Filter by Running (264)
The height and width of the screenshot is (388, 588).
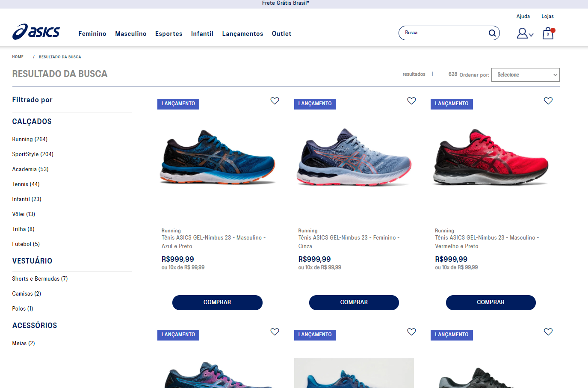pyautogui.click(x=30, y=139)
